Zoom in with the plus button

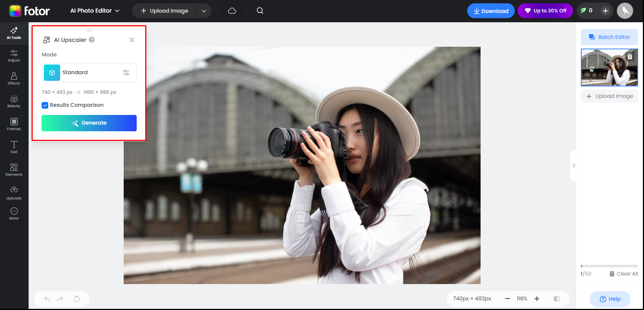coord(537,299)
